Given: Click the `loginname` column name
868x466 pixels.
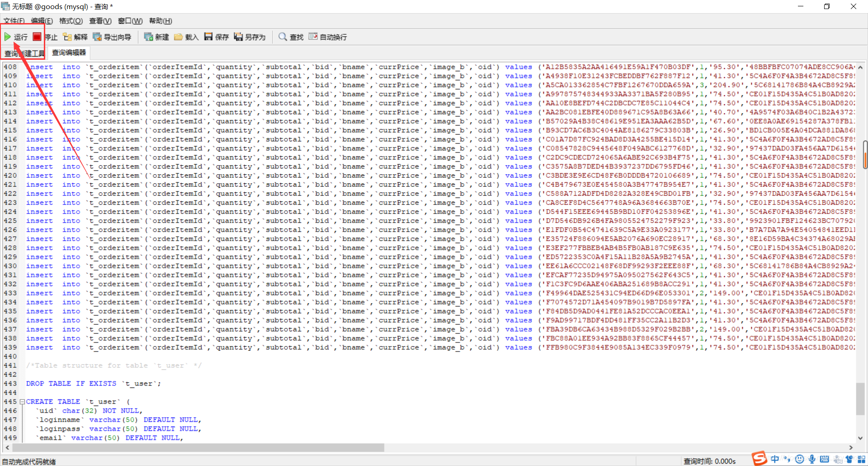Looking at the screenshot, I should coord(60,420).
